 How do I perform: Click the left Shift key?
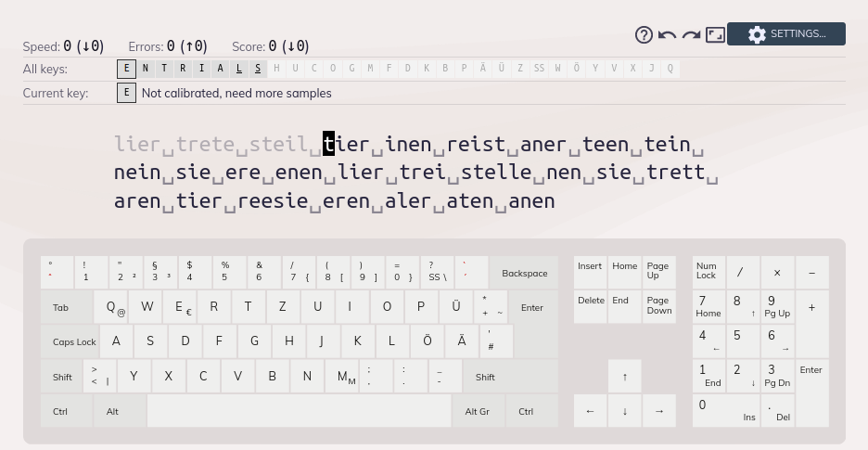[x=61, y=377]
